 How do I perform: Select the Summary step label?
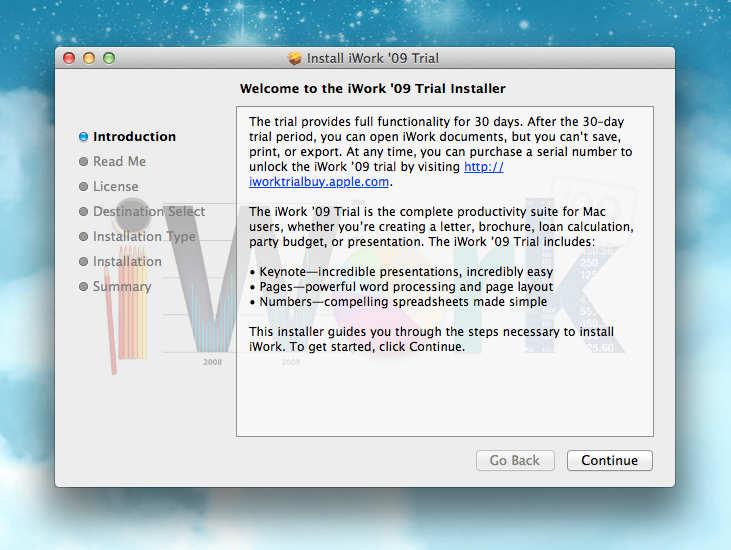(x=122, y=287)
